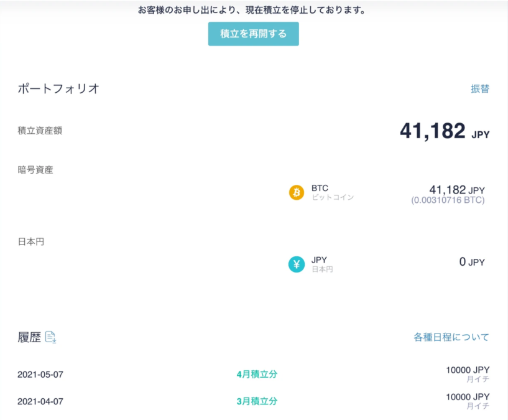
Task: Select the 積立資産額 label
Action: (40, 131)
